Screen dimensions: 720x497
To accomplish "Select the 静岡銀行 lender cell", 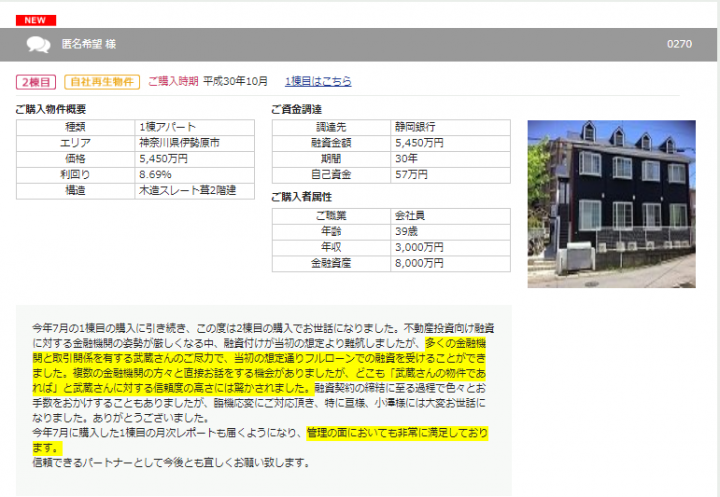I will click(x=450, y=127).
